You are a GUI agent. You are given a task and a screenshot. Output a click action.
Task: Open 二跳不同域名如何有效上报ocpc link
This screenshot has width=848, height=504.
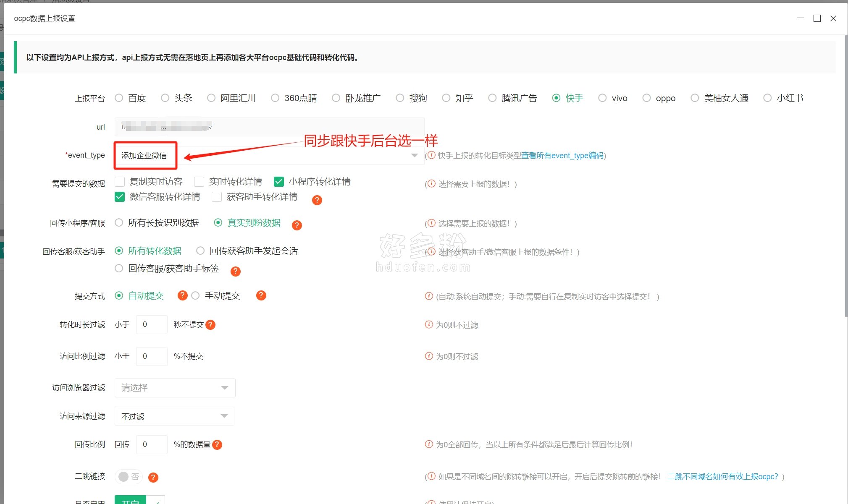(723, 477)
